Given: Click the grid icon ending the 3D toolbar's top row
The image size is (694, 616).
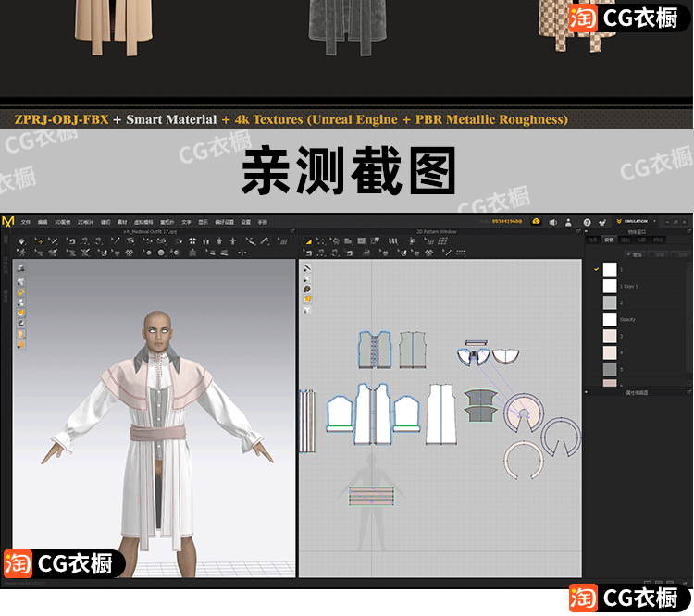Looking at the screenshot, I should tap(282, 241).
